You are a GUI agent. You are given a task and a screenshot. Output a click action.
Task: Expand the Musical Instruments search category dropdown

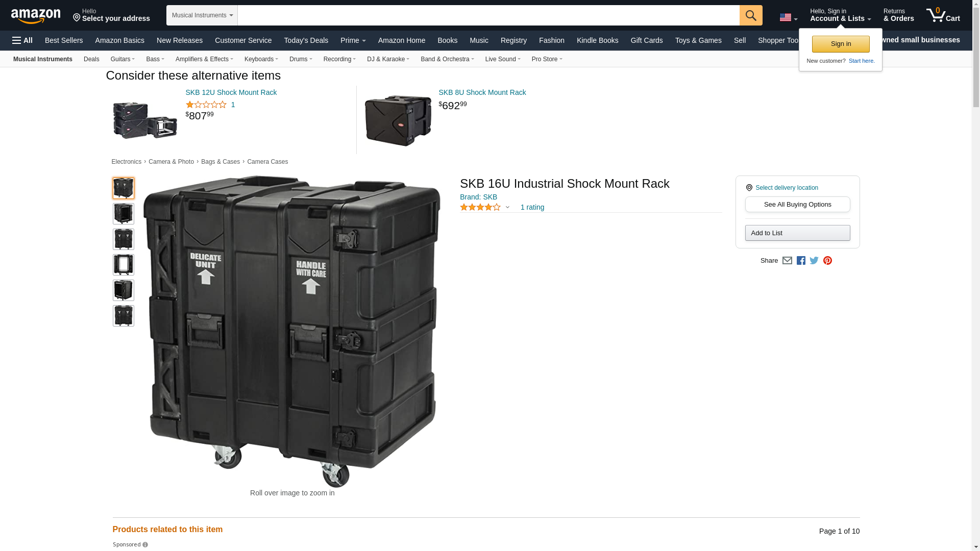click(202, 15)
